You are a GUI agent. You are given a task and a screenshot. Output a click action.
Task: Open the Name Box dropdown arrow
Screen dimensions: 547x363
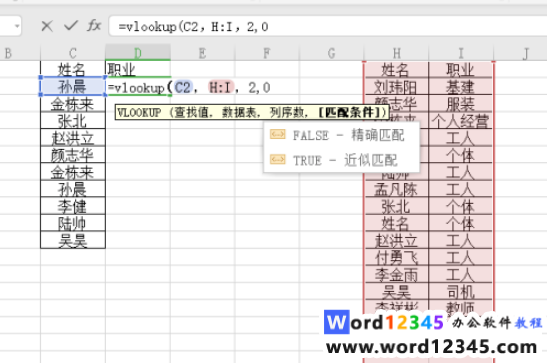17,26
